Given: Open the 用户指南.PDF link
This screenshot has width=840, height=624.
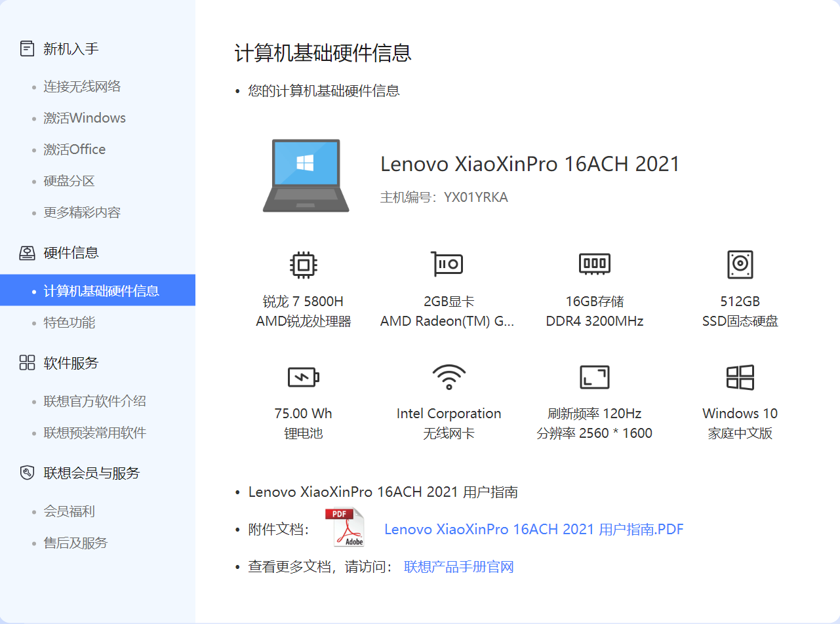Looking at the screenshot, I should pyautogui.click(x=534, y=530).
